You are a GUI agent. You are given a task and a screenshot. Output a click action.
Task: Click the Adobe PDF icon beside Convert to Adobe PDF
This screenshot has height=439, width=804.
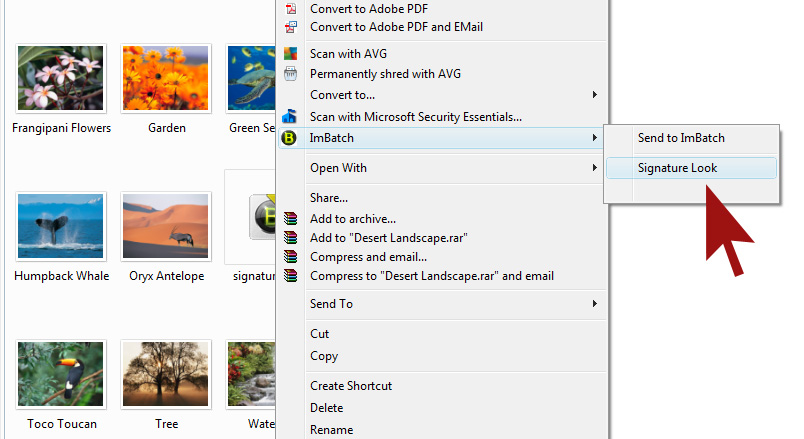(291, 9)
